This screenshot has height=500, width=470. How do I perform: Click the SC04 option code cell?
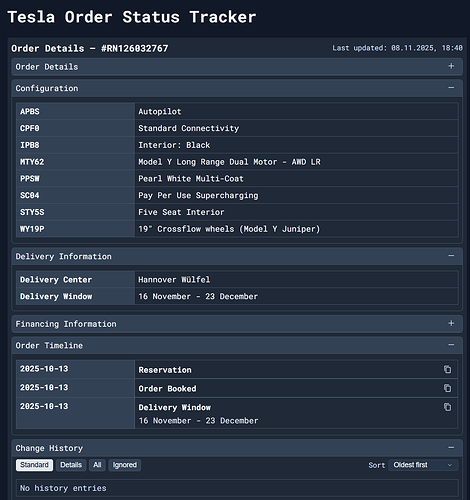[x=75, y=195]
